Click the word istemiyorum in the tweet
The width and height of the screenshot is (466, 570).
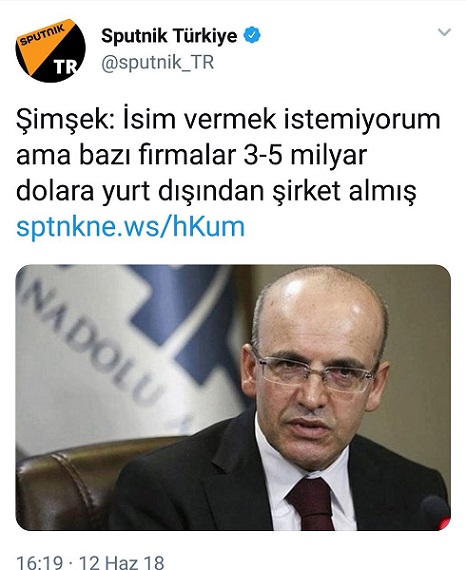pos(362,119)
